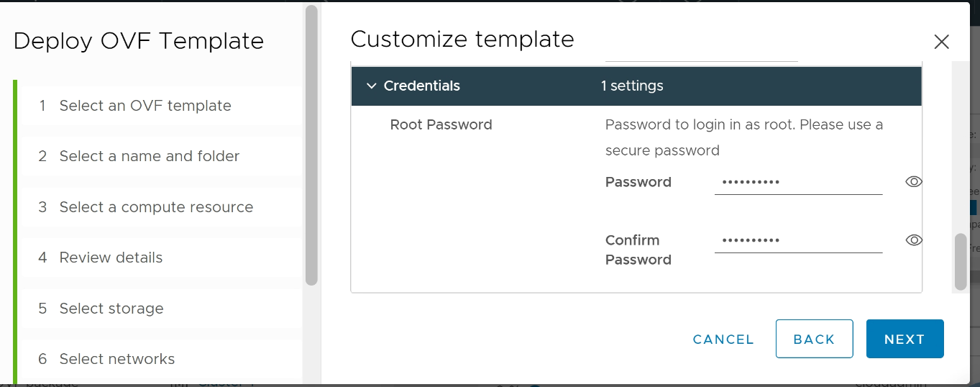The image size is (980, 387).
Task: Click the '1 settings' text in Credentials header
Action: (632, 86)
